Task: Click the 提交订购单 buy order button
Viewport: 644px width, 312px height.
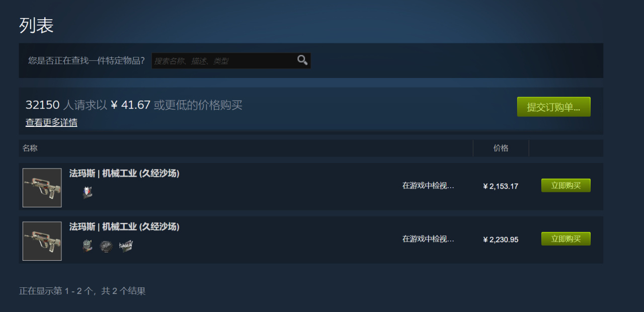Action: pos(553,107)
